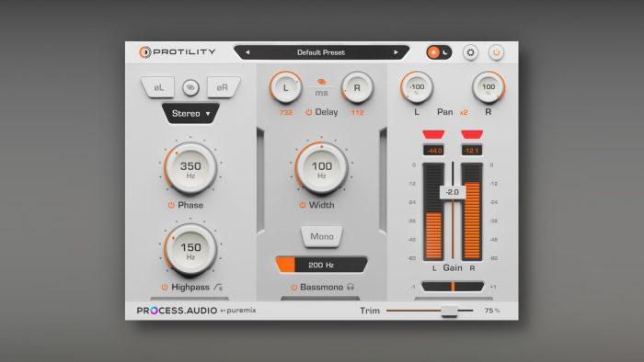Screen dimensions: 644x362
Task: Invert right channel phase with øR button
Action: pos(223,87)
